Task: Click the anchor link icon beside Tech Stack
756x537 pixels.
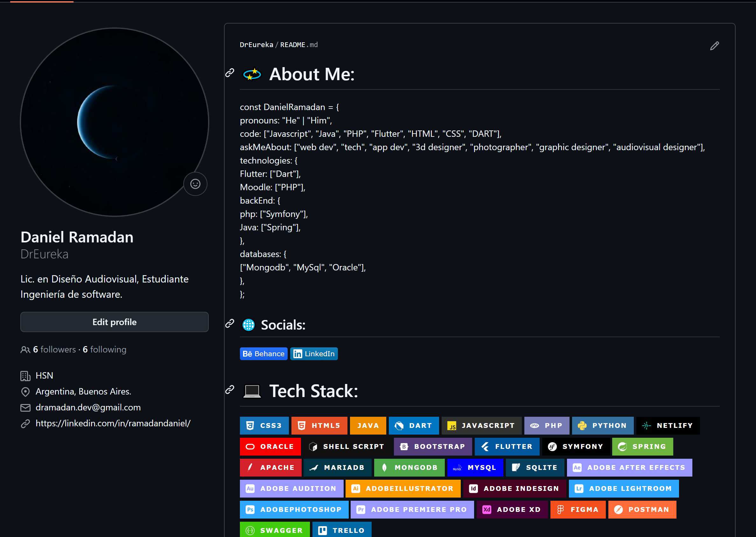Action: (x=230, y=390)
